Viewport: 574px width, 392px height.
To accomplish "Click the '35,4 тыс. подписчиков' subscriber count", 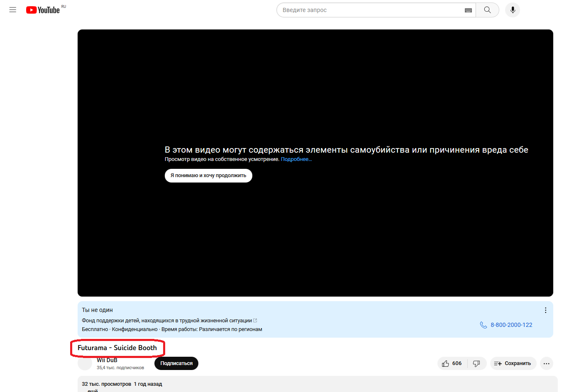I will tap(120, 368).
